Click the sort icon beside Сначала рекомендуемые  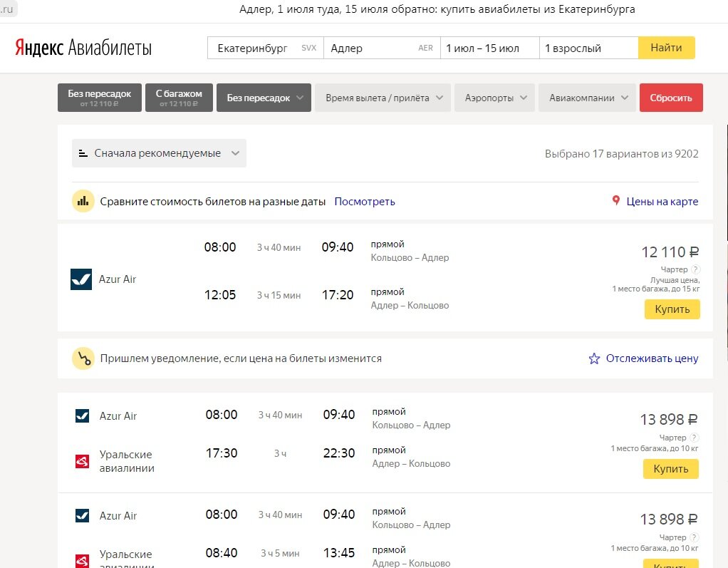pos(83,153)
